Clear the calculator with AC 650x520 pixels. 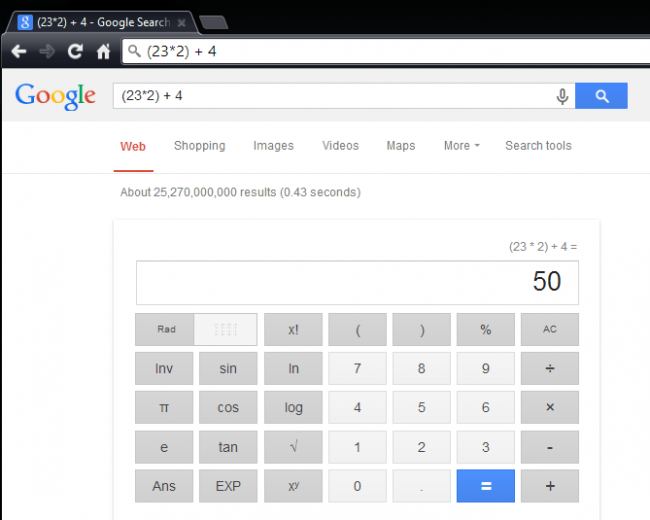[x=550, y=329]
